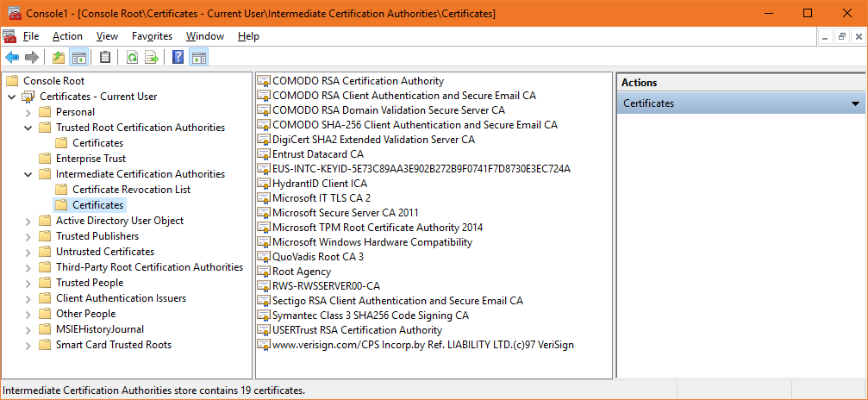
Task: Click the Export List toolbar icon
Action: pyautogui.click(x=152, y=57)
